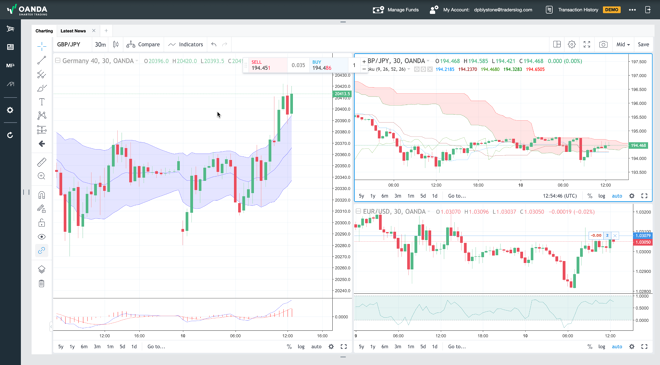660x365 pixels.
Task: Open the MT sidebar icon
Action: 10,66
